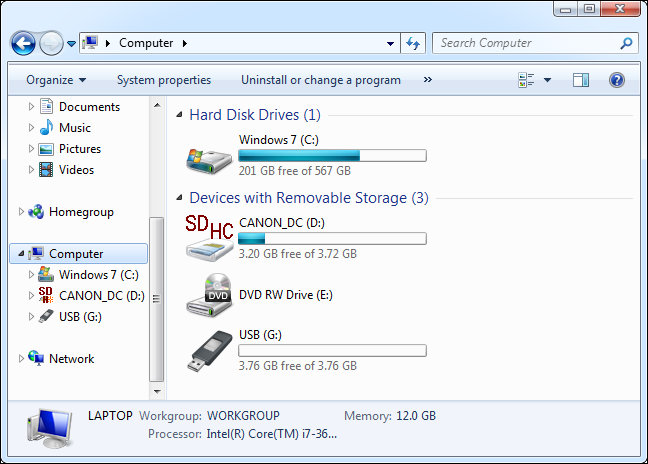Click the Hard Disk Drives (1) header
This screenshot has width=648, height=464.
[255, 115]
